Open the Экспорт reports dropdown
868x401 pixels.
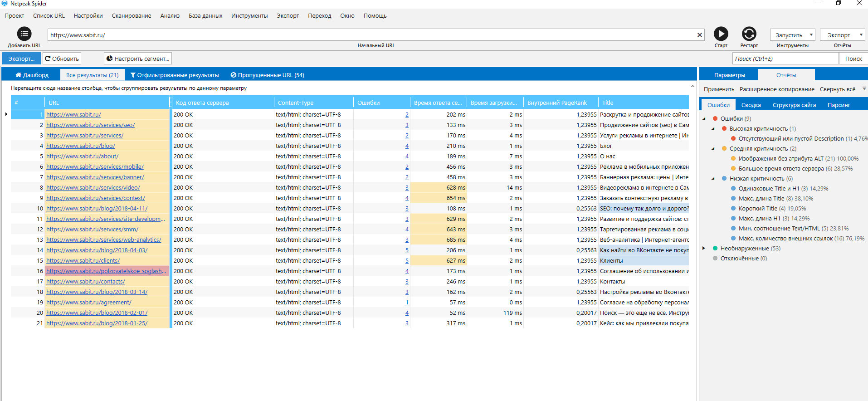(x=842, y=35)
